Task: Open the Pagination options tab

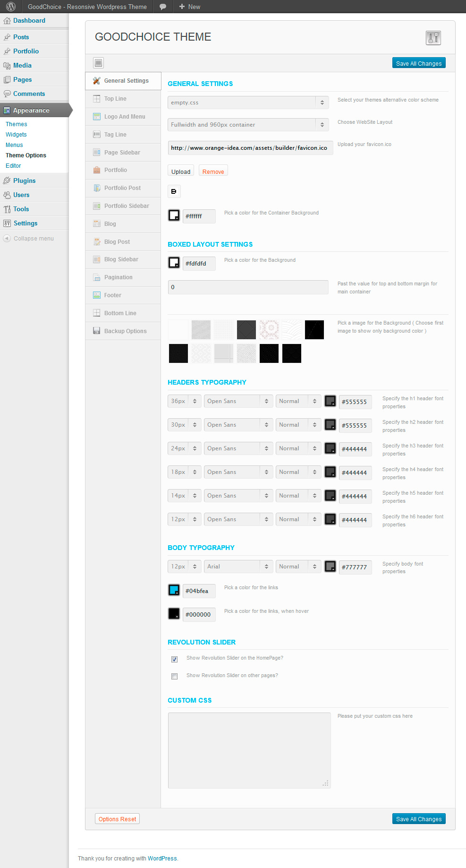Action: coord(123,278)
